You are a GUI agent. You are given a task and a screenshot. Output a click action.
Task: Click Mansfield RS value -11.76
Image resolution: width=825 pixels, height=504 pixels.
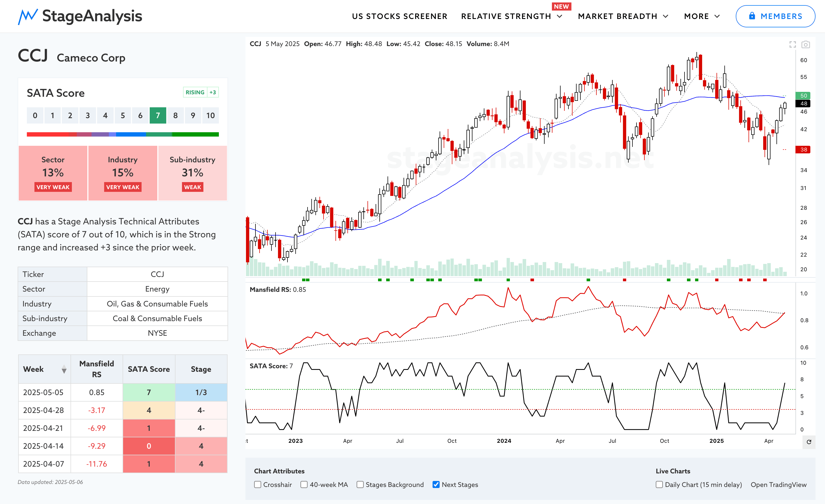(97, 464)
